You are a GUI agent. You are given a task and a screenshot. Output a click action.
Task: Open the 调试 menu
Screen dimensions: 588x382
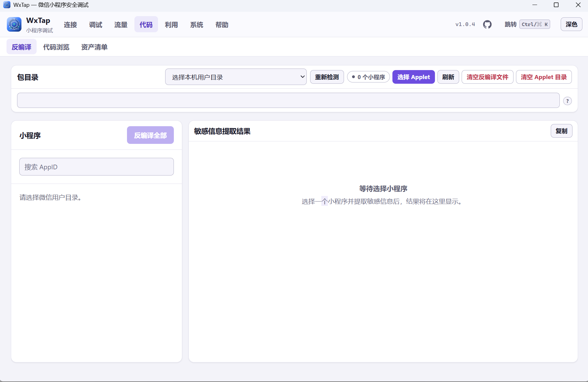pos(96,25)
